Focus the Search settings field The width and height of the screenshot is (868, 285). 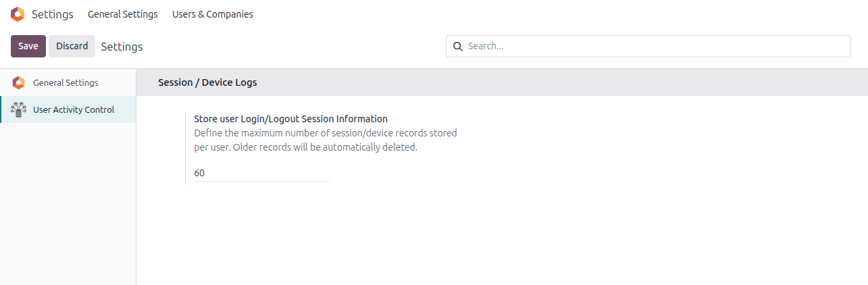pos(655,46)
